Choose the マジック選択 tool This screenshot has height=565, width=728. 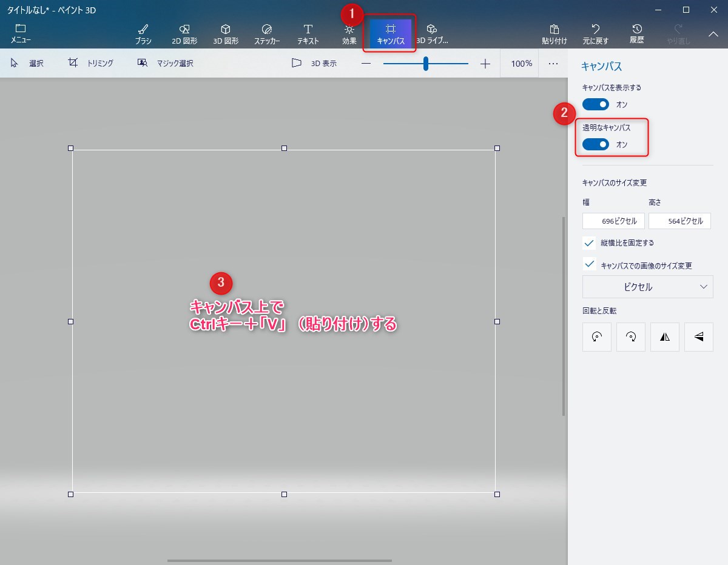[x=165, y=63]
